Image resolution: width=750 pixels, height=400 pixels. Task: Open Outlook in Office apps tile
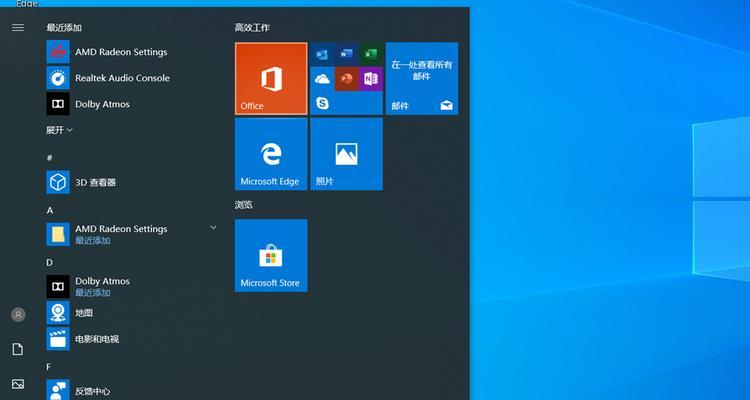[x=322, y=54]
